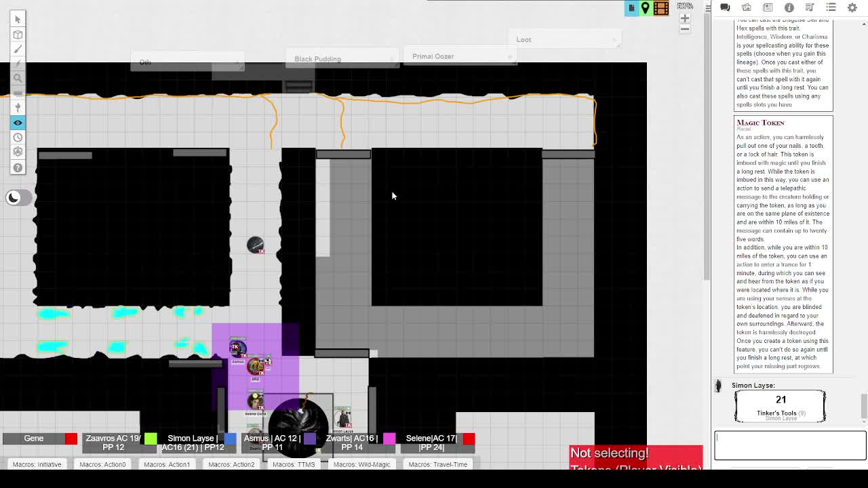Viewport: 868px width, 488px height.
Task: Click the Simon Layse: name in chat
Action: pyautogui.click(x=753, y=385)
